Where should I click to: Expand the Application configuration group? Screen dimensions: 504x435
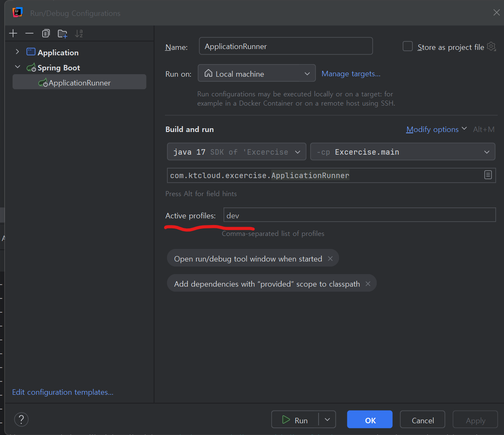(17, 52)
